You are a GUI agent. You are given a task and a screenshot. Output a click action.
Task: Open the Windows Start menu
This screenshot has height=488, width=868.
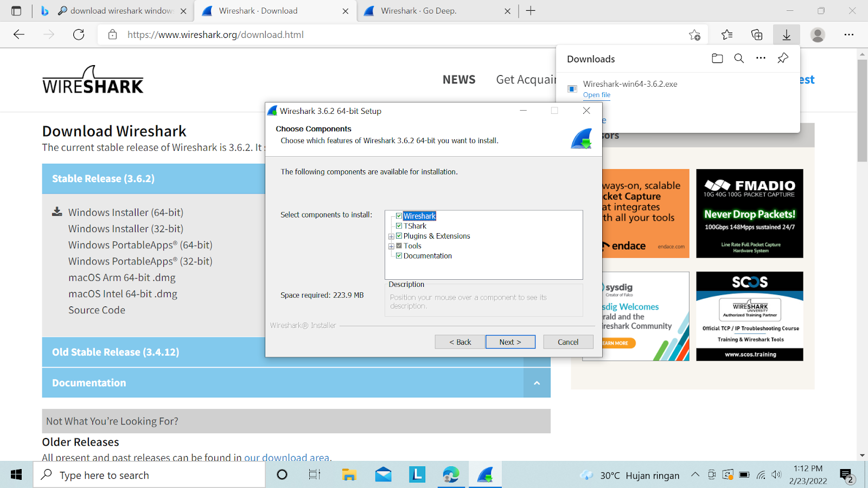click(16, 475)
